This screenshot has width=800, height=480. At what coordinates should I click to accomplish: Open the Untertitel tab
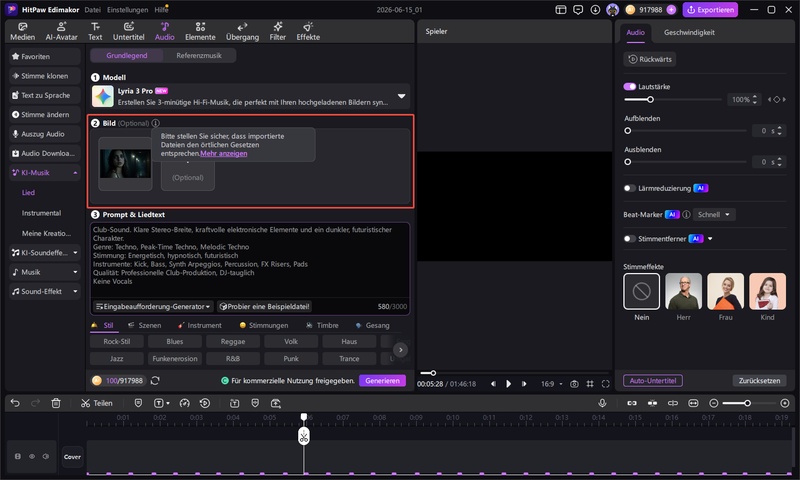[129, 32]
